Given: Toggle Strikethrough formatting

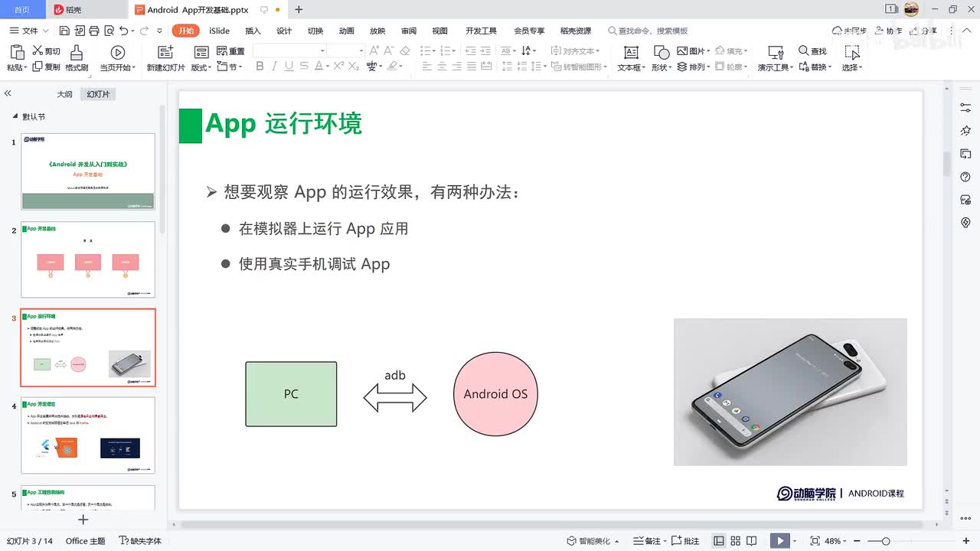Looking at the screenshot, I should click(x=305, y=67).
